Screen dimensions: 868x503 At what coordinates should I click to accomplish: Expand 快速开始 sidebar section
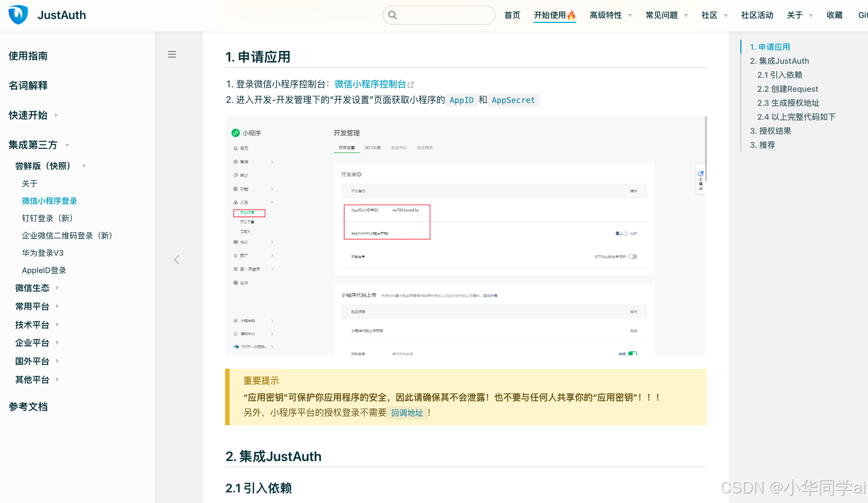[x=34, y=115]
